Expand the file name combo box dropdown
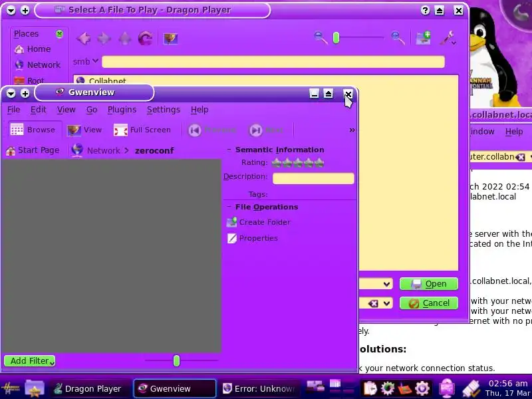 pos(386,284)
